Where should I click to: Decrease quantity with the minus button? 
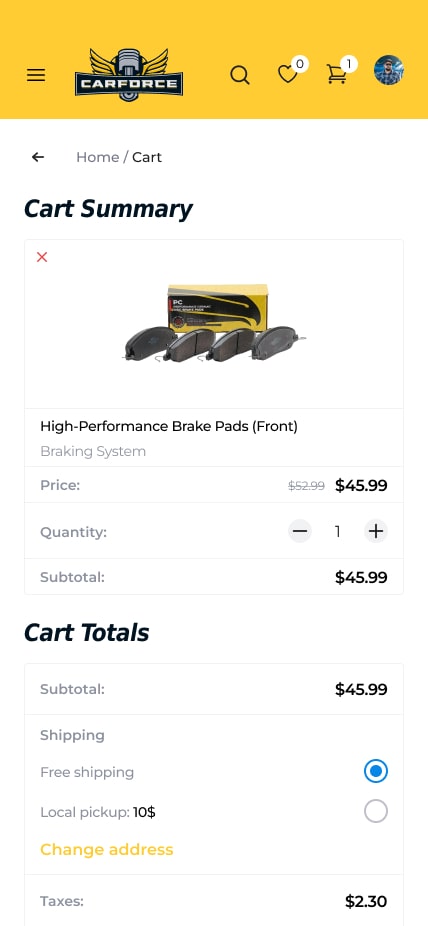click(x=300, y=531)
